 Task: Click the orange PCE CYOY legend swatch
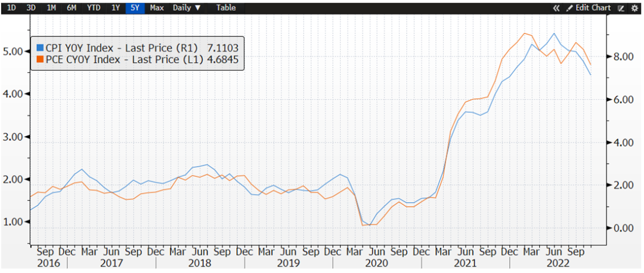pyautogui.click(x=40, y=59)
